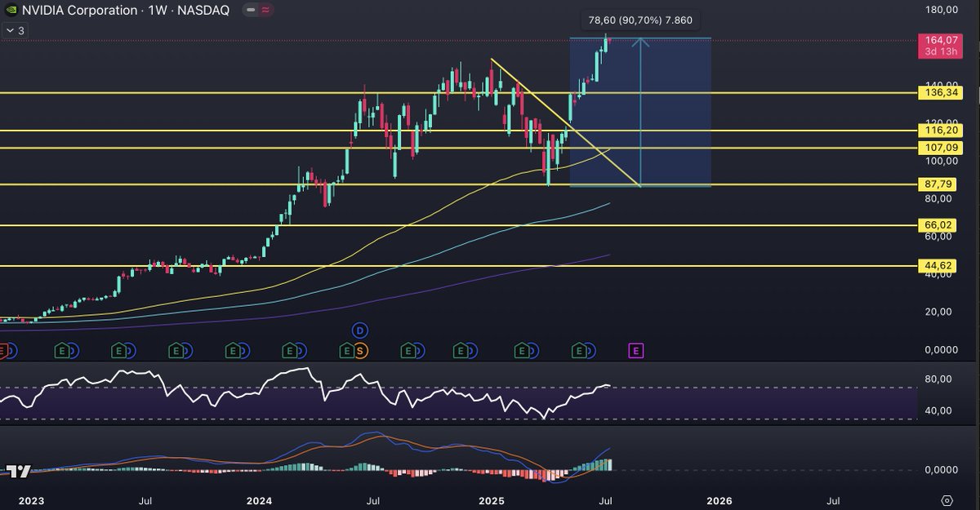Expand the indicator legend showing 3

(16, 30)
